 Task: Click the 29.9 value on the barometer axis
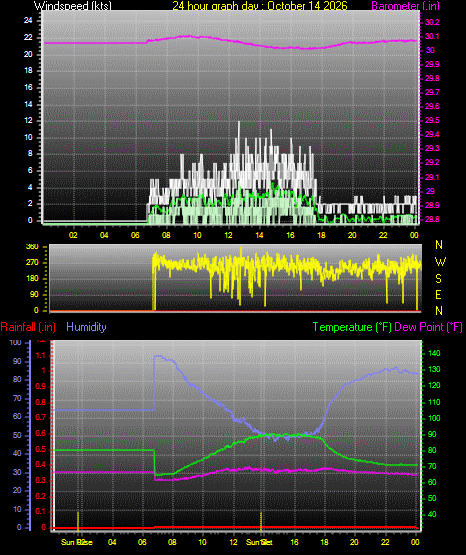432,64
